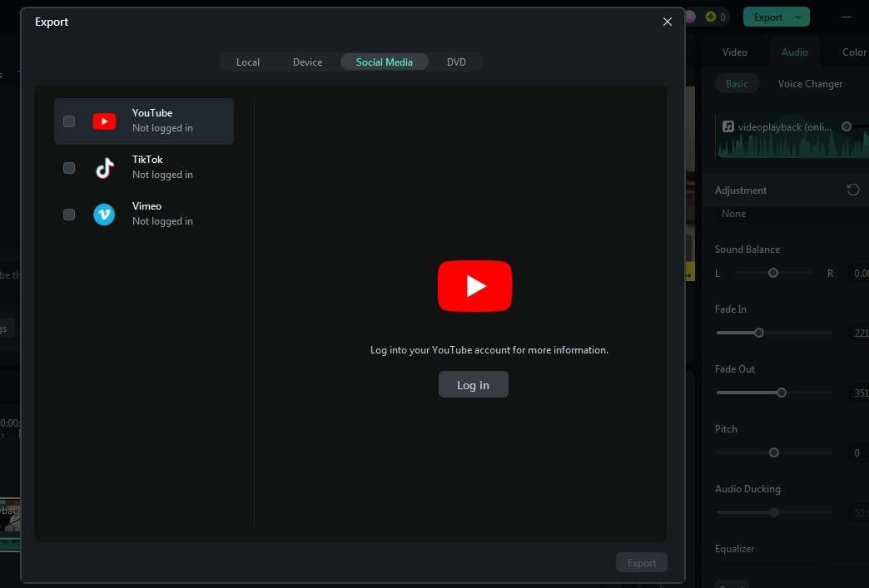
Task: Click the disabled Export button in dialog
Action: (x=641, y=562)
